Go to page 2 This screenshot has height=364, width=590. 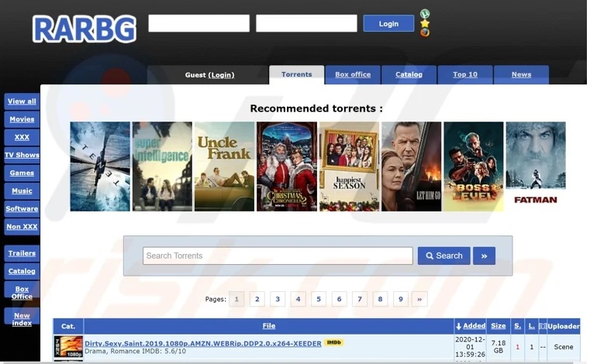click(257, 299)
